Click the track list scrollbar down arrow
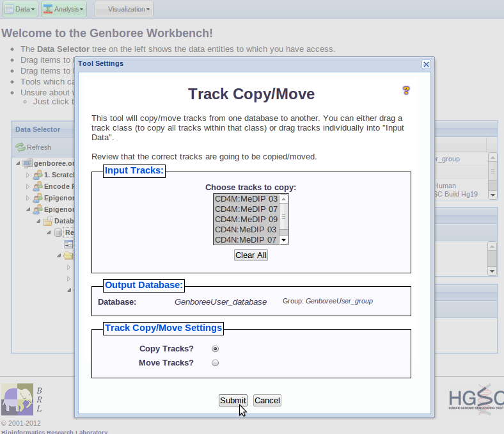Viewport: 504px width, 434px height. click(284, 240)
